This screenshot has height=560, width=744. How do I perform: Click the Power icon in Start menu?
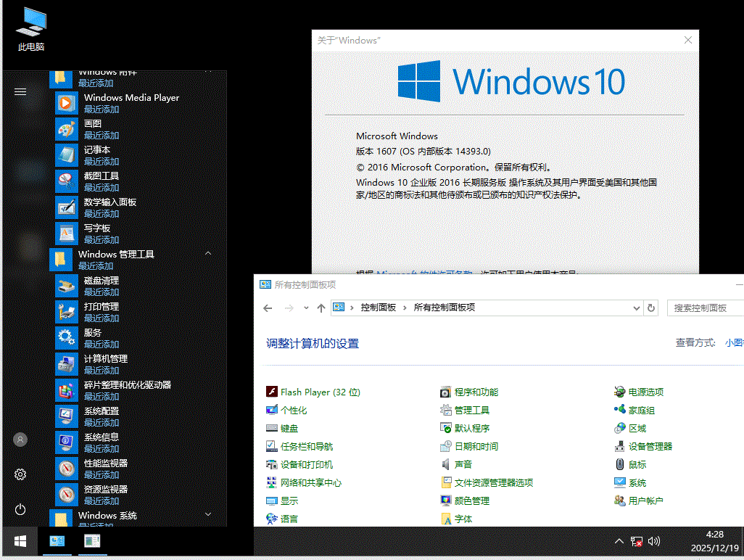click(20, 509)
